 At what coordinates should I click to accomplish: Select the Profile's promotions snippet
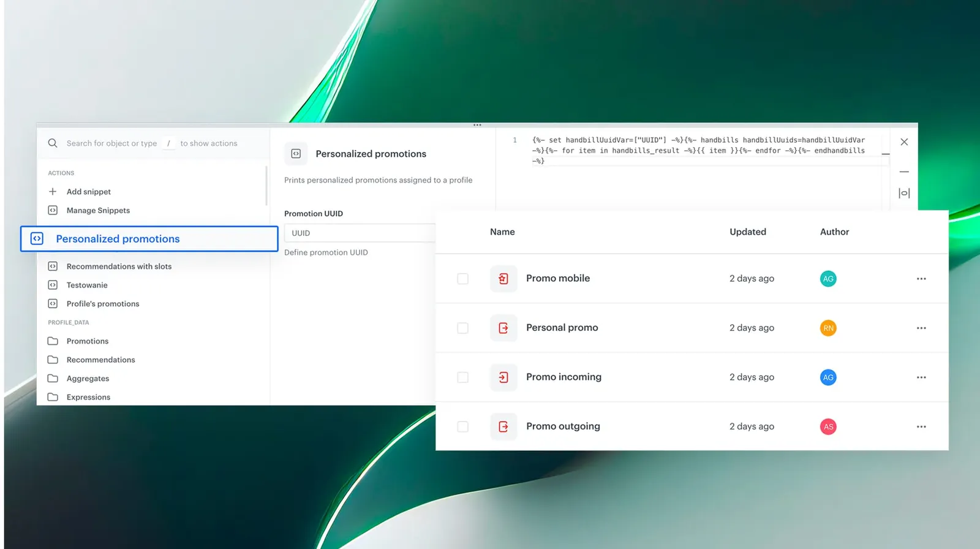point(103,304)
